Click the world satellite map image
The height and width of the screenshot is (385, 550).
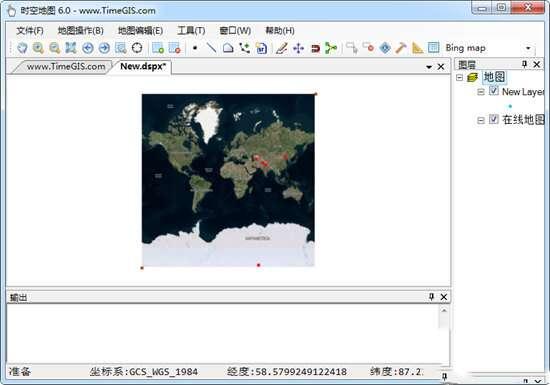[228, 180]
